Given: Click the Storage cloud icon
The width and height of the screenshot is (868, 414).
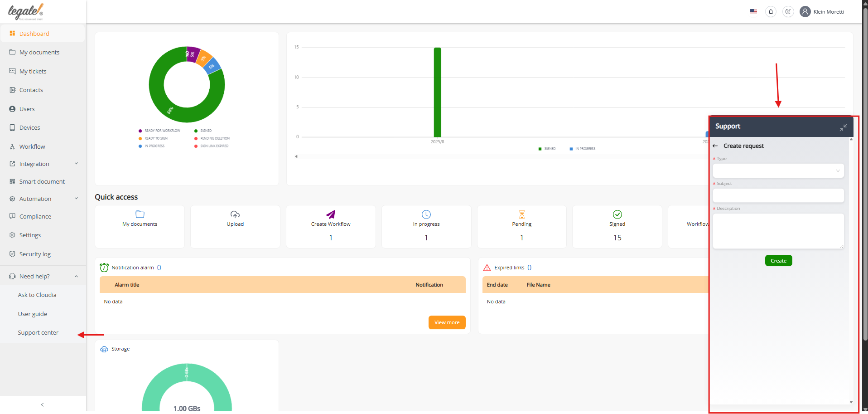Looking at the screenshot, I should point(104,349).
